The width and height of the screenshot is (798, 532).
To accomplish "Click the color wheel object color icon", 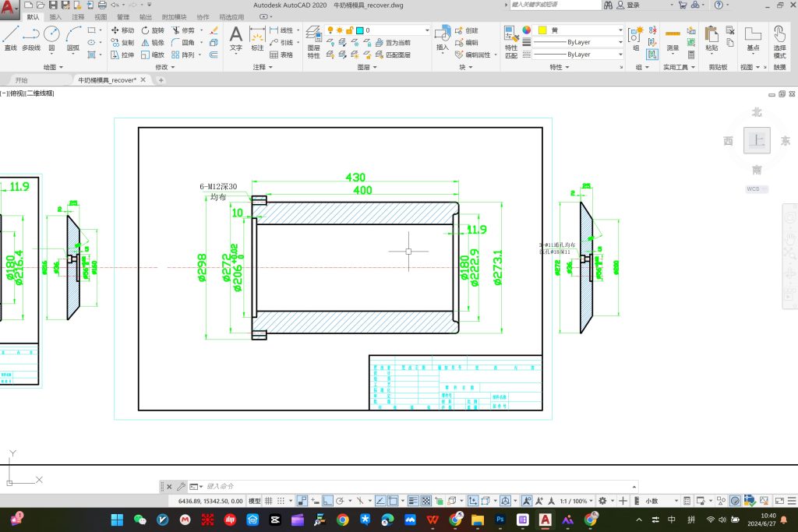I will [x=527, y=30].
